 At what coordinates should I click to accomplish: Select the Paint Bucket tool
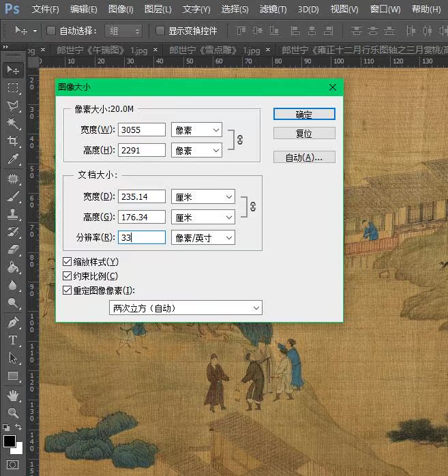tap(13, 267)
